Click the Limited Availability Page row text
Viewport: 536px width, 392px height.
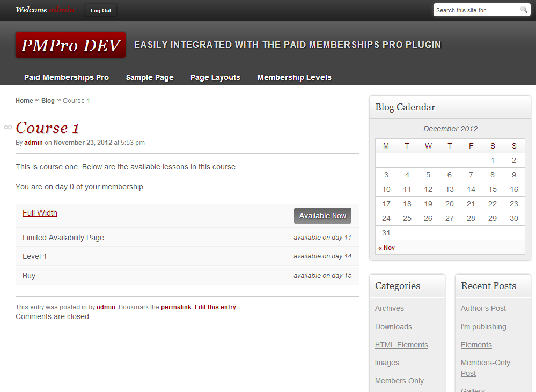tap(63, 238)
